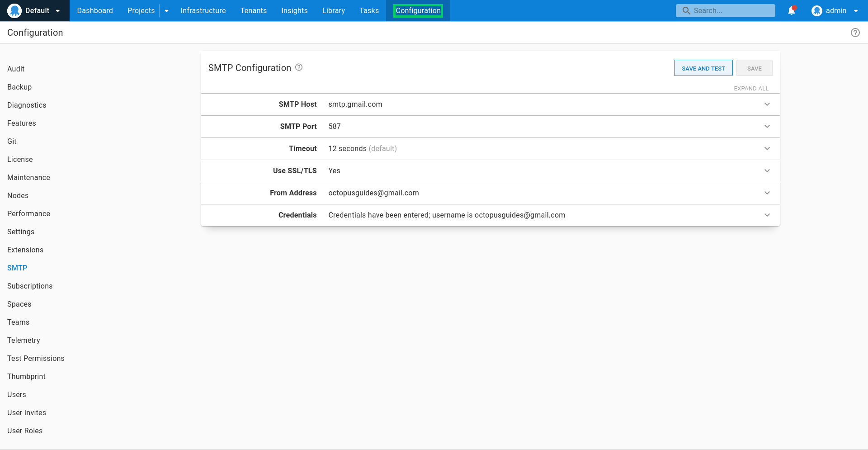Open Settings in the sidebar

click(21, 232)
